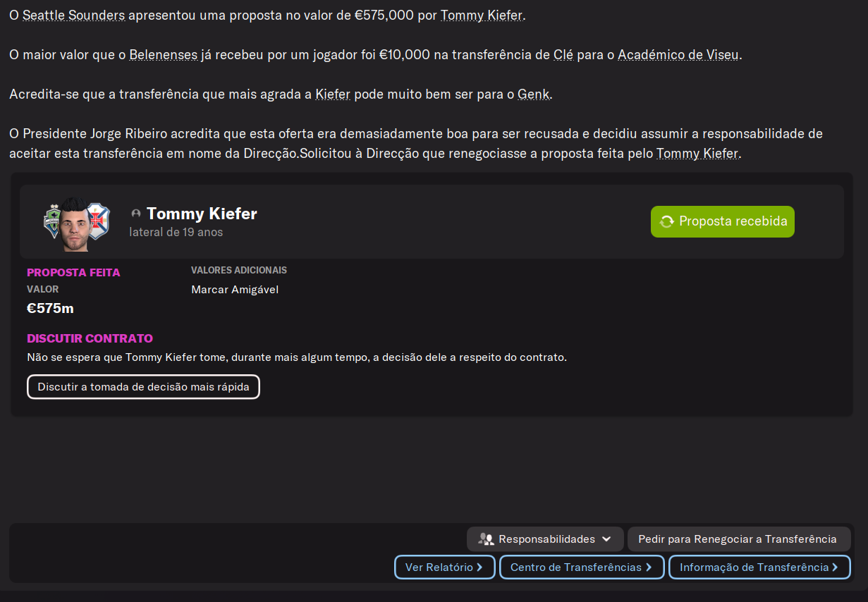Click the DISCUTIR CONTRATO heading
Screen dimensions: 868x602
coord(90,338)
